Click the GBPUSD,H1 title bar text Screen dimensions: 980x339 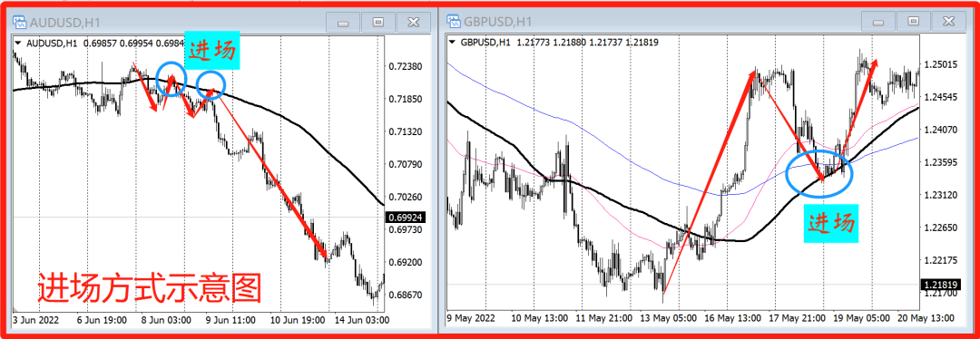498,22
